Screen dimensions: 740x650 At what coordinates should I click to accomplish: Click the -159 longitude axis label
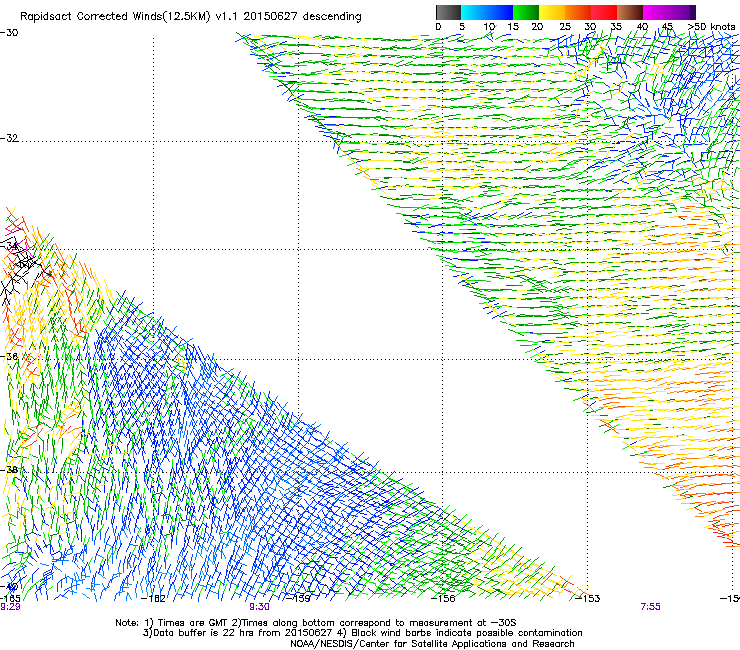coord(298,598)
